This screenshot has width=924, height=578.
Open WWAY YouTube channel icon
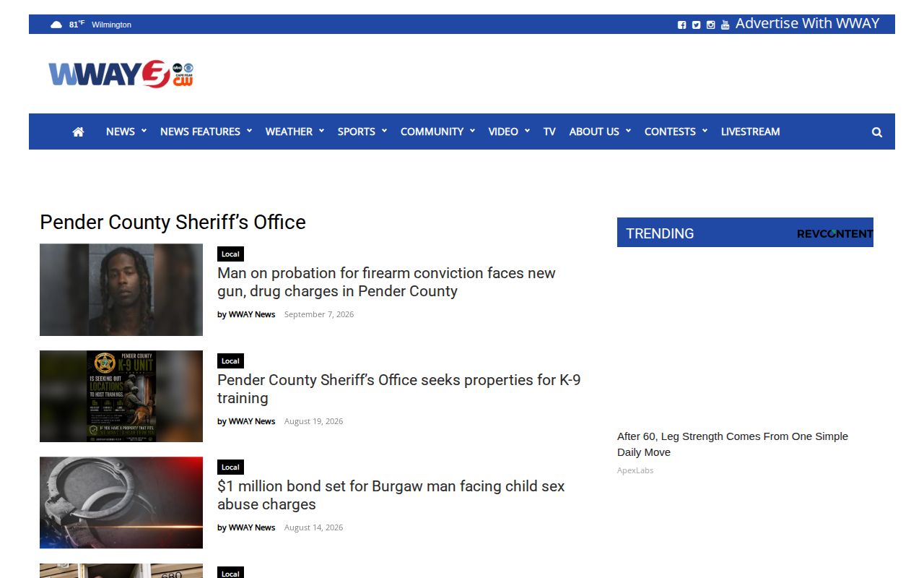(725, 25)
